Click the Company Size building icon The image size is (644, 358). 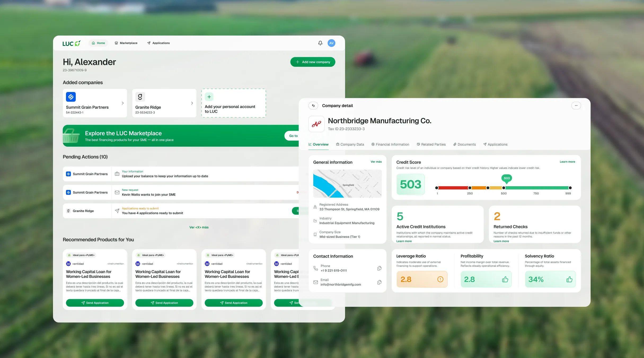[x=315, y=234]
